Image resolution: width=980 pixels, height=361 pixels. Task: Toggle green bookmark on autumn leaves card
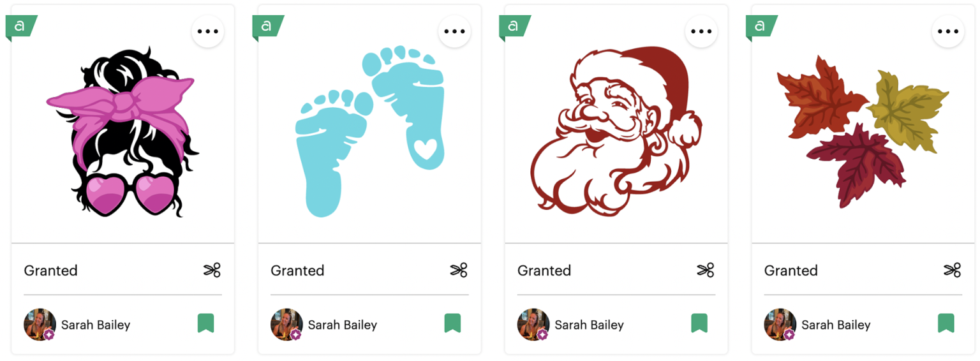point(946,323)
